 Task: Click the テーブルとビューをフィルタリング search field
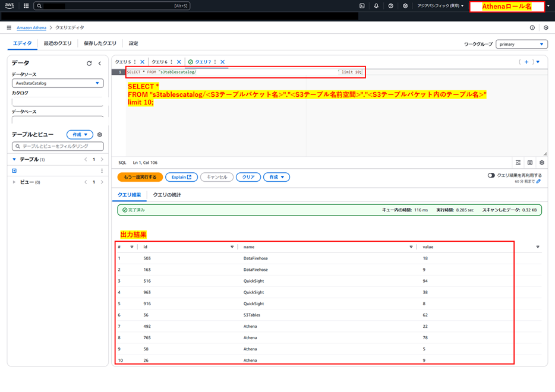[57, 146]
